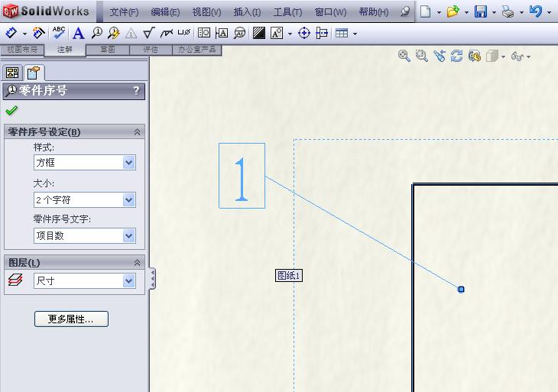Click the Rebuild/rotate view arrows icon
The height and width of the screenshot is (392, 558).
coord(456,56)
